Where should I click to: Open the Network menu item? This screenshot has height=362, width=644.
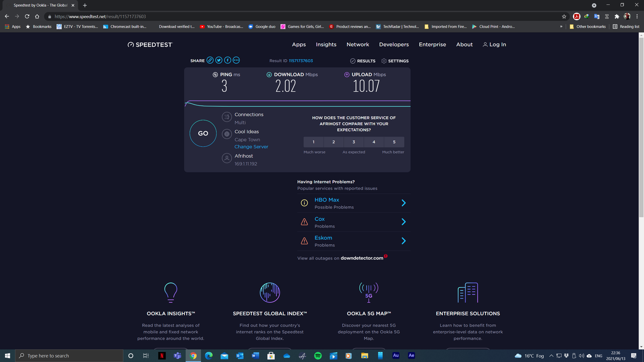point(358,45)
